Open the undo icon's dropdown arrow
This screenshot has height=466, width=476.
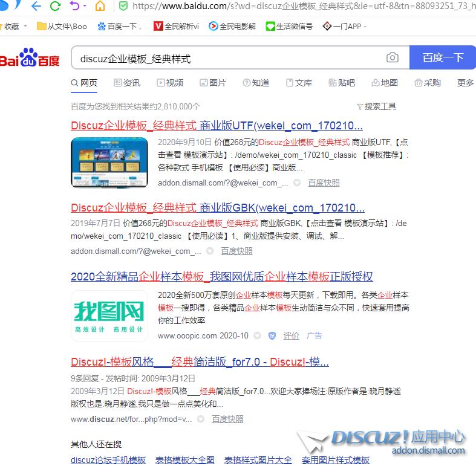click(85, 6)
